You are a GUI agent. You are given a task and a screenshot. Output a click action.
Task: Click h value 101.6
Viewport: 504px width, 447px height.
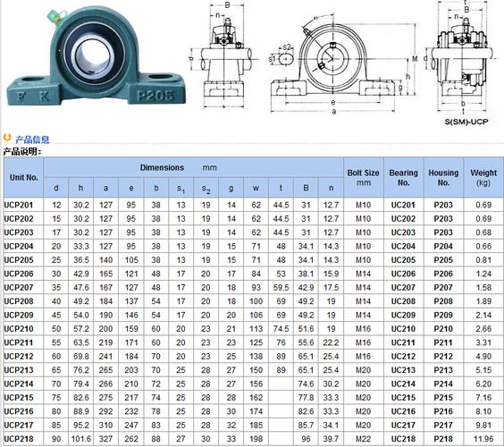point(81,439)
